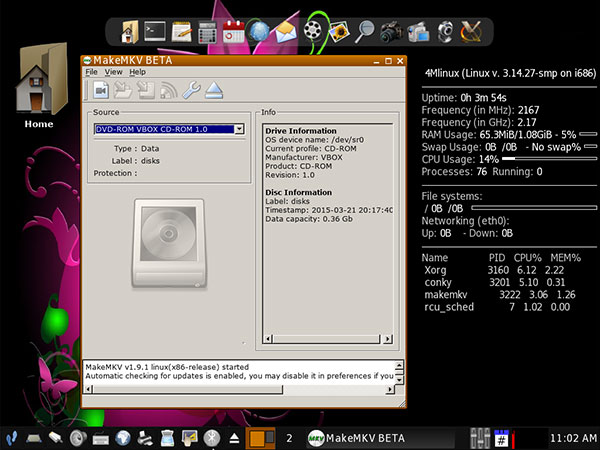Expand the DVD-ROM VBOX source dropdown
This screenshot has height=450, width=600.
click(240, 129)
